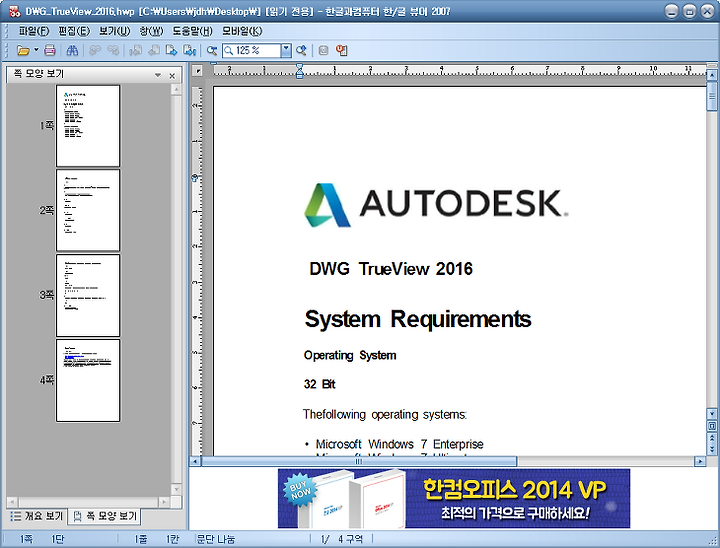Viewport: 720px width, 548px height.
Task: Click the zoom in magnifier icon
Action: tap(301, 50)
